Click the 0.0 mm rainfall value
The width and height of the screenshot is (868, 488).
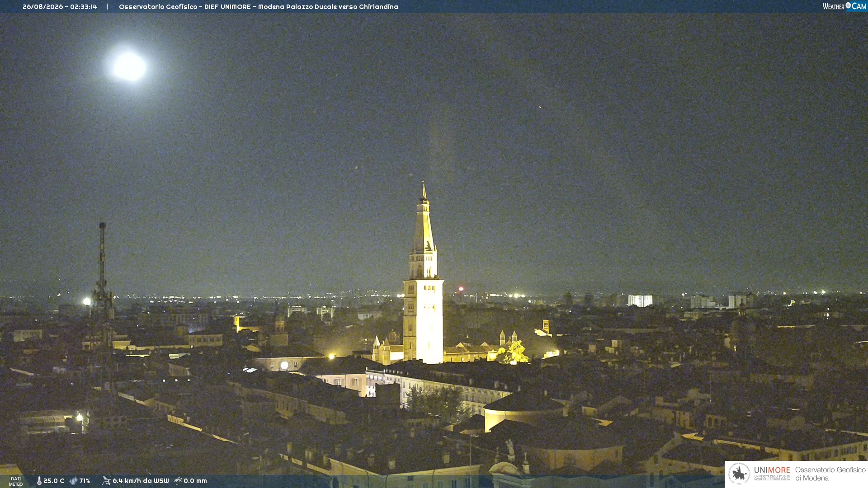tap(195, 481)
